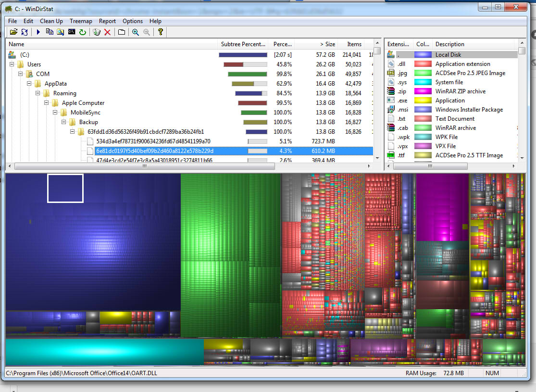Screen dimensions: 536x392
Task: Open the Treemap menu
Action: point(81,21)
